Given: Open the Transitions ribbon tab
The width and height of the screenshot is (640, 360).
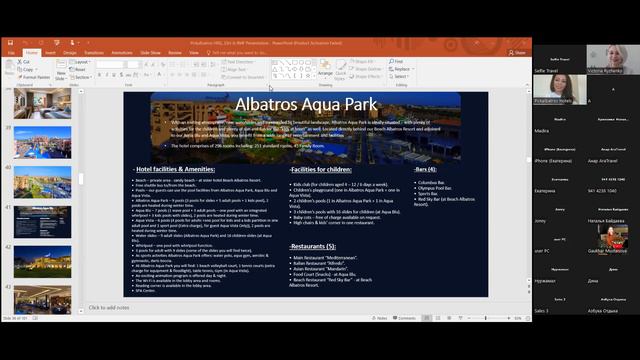Looking at the screenshot, I should 94,53.
